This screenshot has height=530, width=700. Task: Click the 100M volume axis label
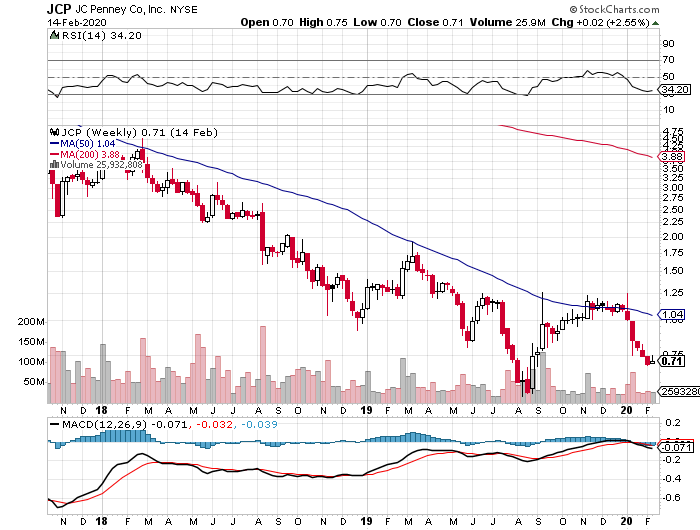(x=31, y=362)
